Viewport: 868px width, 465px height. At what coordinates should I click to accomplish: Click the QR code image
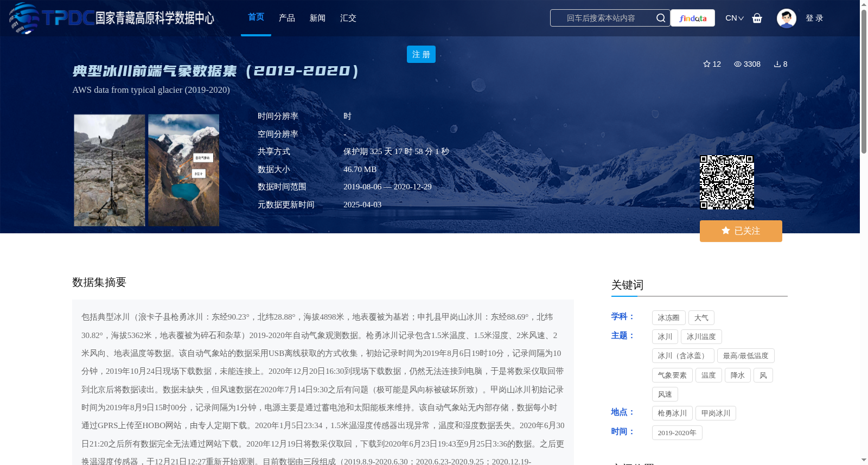(727, 182)
